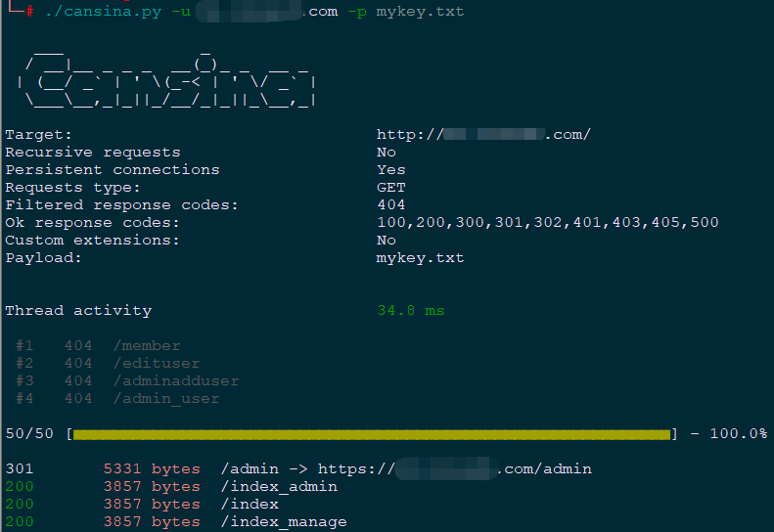This screenshot has height=532, width=774.
Task: Click the Filtered response codes 404 value
Action: click(390, 204)
